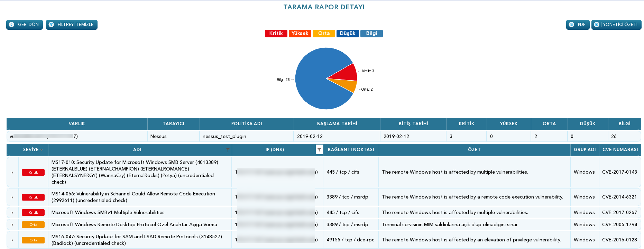Image resolution: width=644 pixels, height=249 pixels.
Task: Click the ÖZET column header
Action: click(x=475, y=150)
